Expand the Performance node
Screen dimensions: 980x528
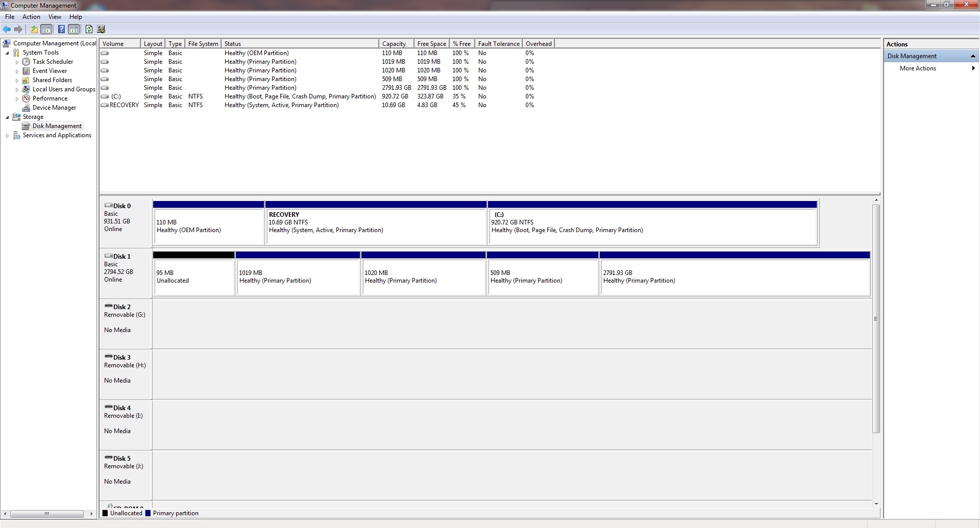pos(17,99)
